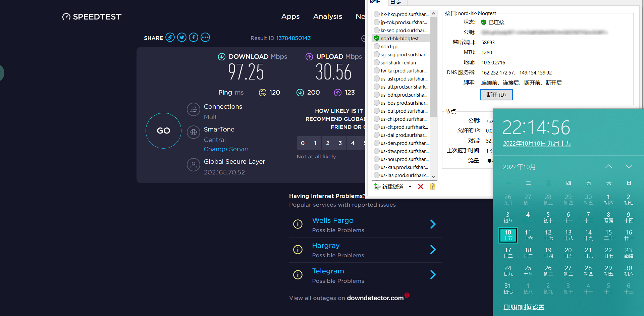
Task: Click the 断开 (D) disconnect button
Action: click(496, 95)
